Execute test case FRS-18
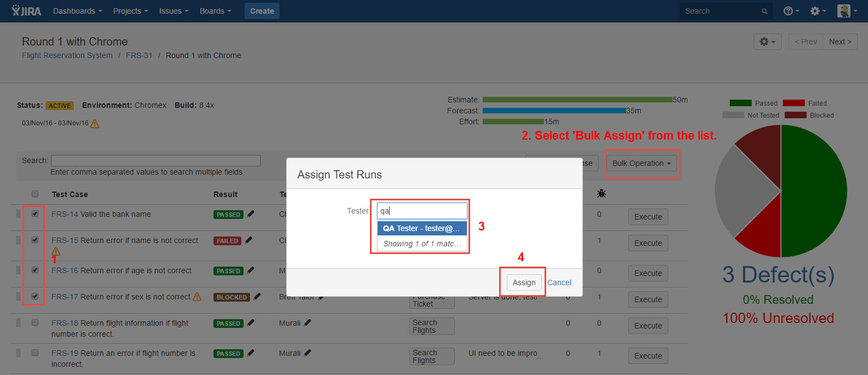The image size is (868, 375). [x=648, y=326]
